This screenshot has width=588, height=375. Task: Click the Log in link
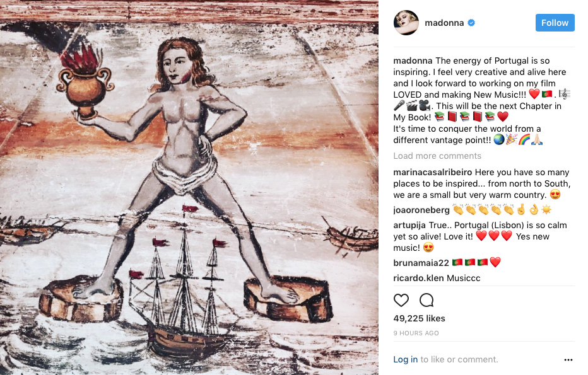[x=405, y=360]
